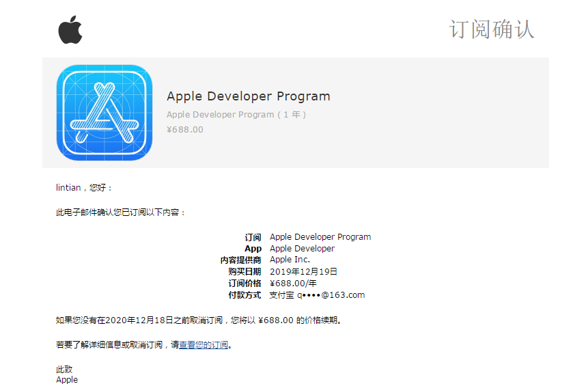Click the closing 此致
The height and width of the screenshot is (384, 588).
pos(64,370)
